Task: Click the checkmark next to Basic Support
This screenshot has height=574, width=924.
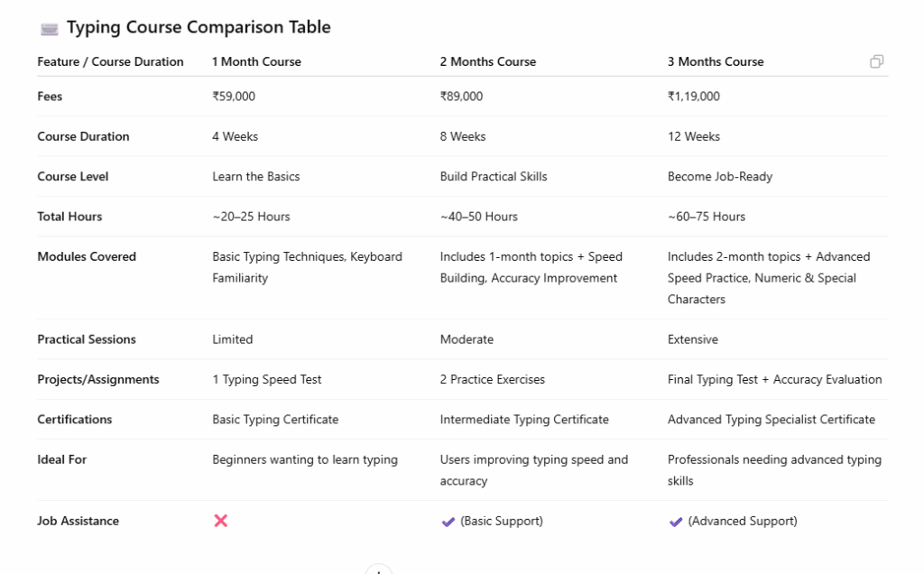Action: 448,522
